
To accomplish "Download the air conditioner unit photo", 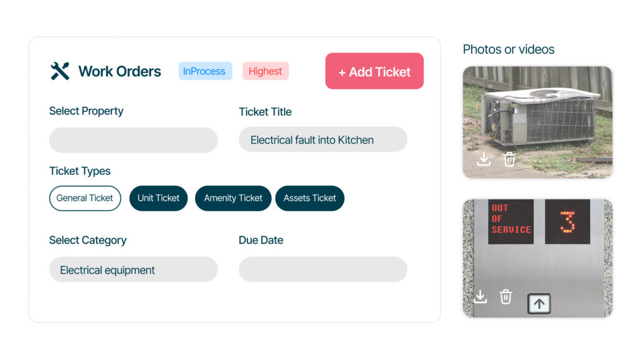I will pyautogui.click(x=483, y=160).
